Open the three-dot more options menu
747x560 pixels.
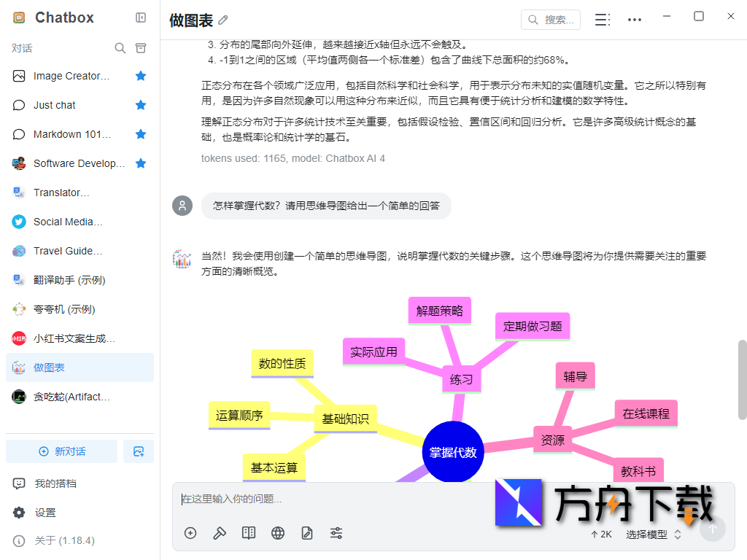(634, 20)
